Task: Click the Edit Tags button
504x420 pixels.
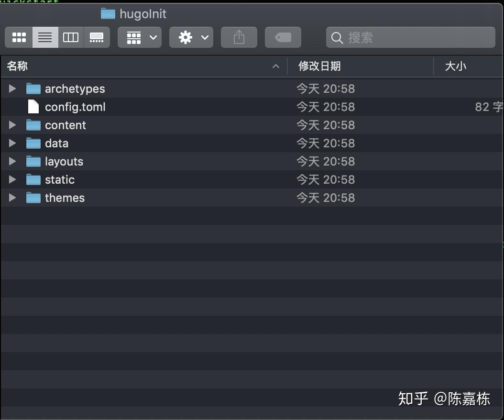Action: tap(283, 37)
